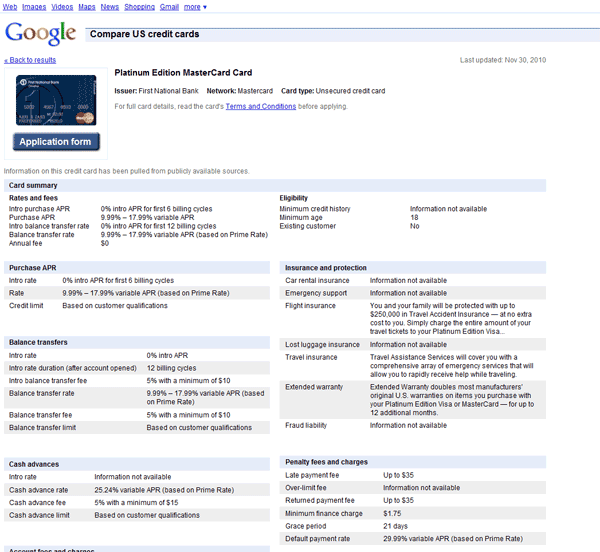This screenshot has height=552, width=600.
Task: Click the 'Emergency support' label
Action: [316, 293]
